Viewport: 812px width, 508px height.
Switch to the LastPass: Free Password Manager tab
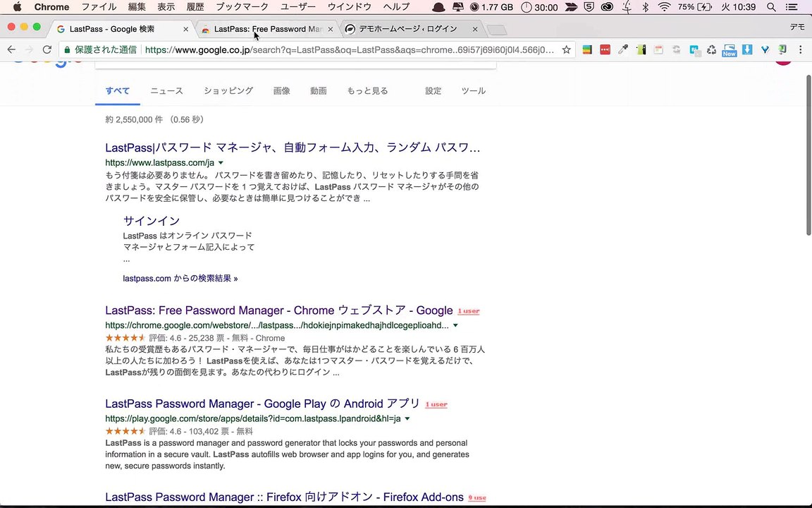point(268,29)
